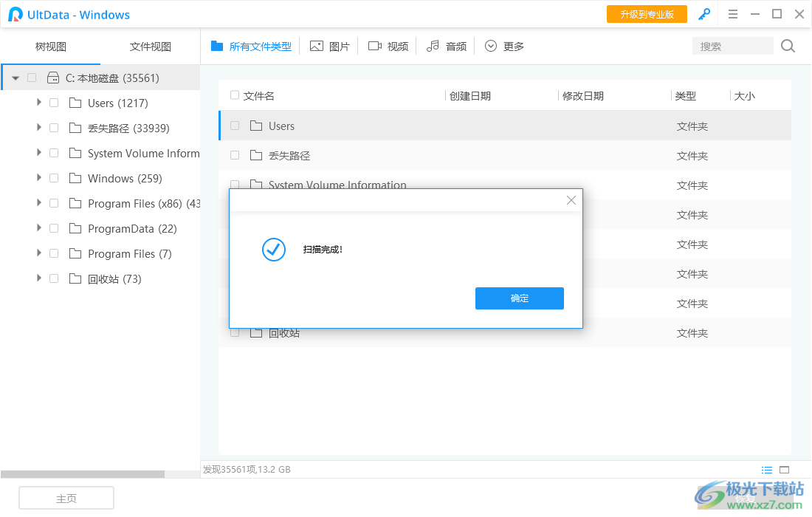The height and width of the screenshot is (517, 812).
Task: Open the registration key icon
Action: pyautogui.click(x=704, y=14)
